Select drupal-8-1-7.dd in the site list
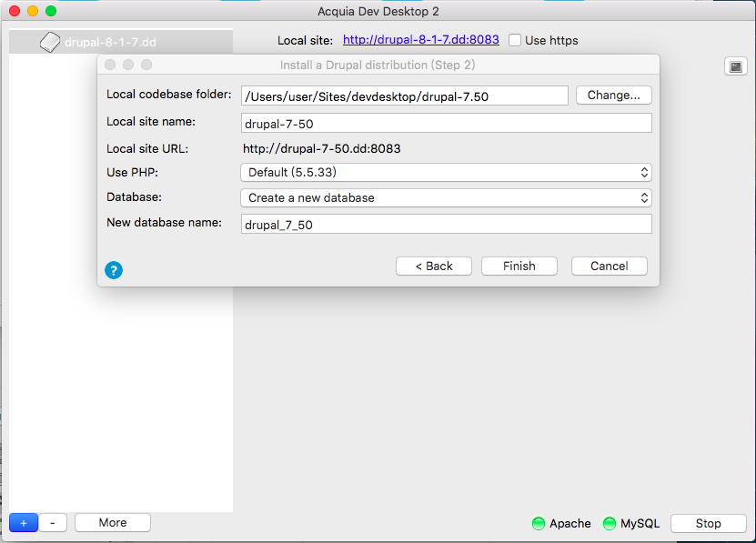Image resolution: width=756 pixels, height=543 pixels. [121, 42]
